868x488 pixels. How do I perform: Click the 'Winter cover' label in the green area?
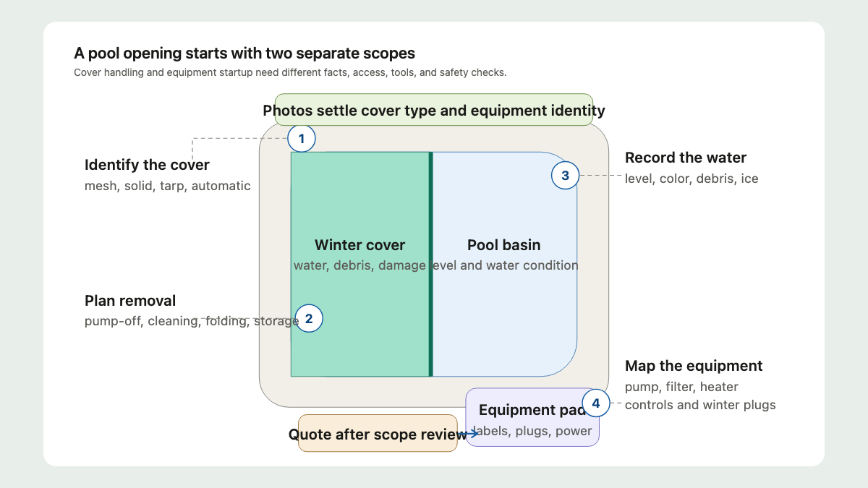360,245
